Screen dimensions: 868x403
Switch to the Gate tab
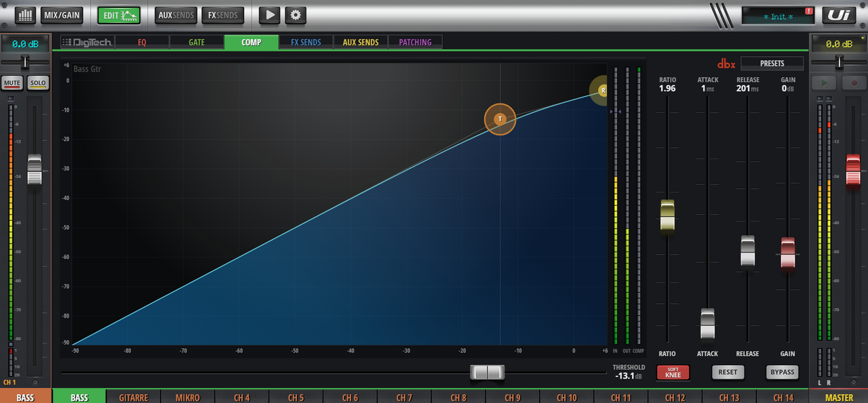[x=197, y=42]
